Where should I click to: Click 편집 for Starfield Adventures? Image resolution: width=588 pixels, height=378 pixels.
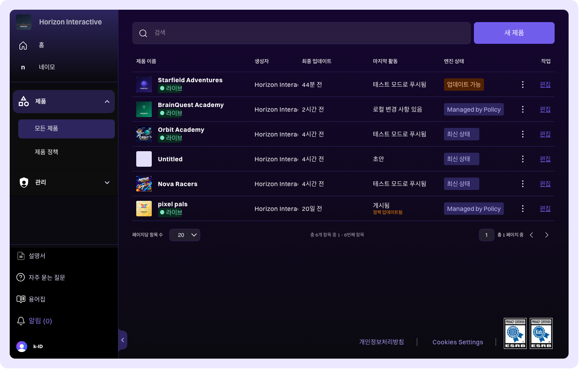pyautogui.click(x=545, y=85)
